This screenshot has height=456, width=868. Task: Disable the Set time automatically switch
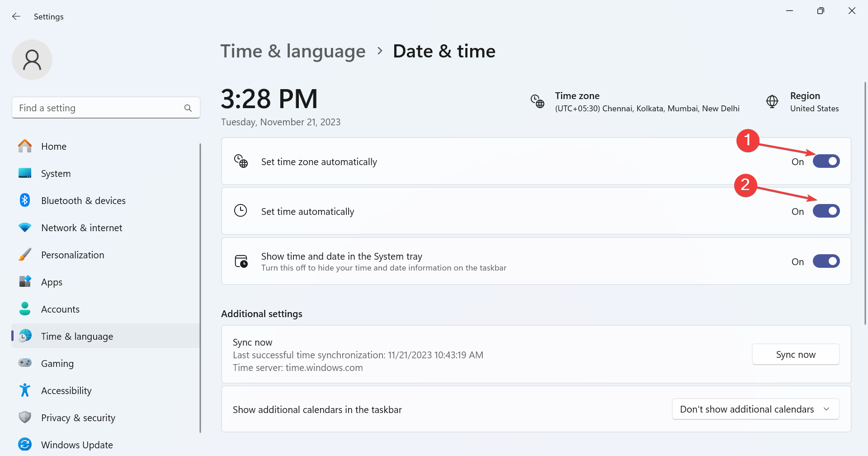826,211
